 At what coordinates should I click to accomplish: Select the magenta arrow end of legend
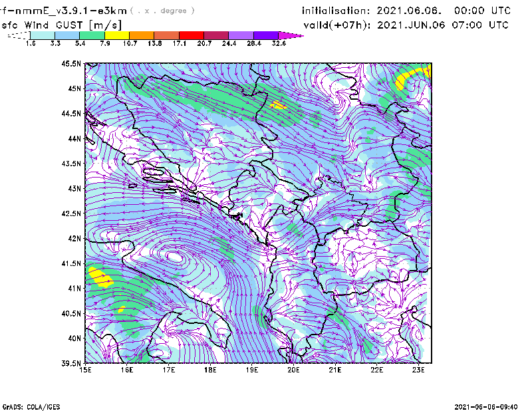pyautogui.click(x=291, y=35)
